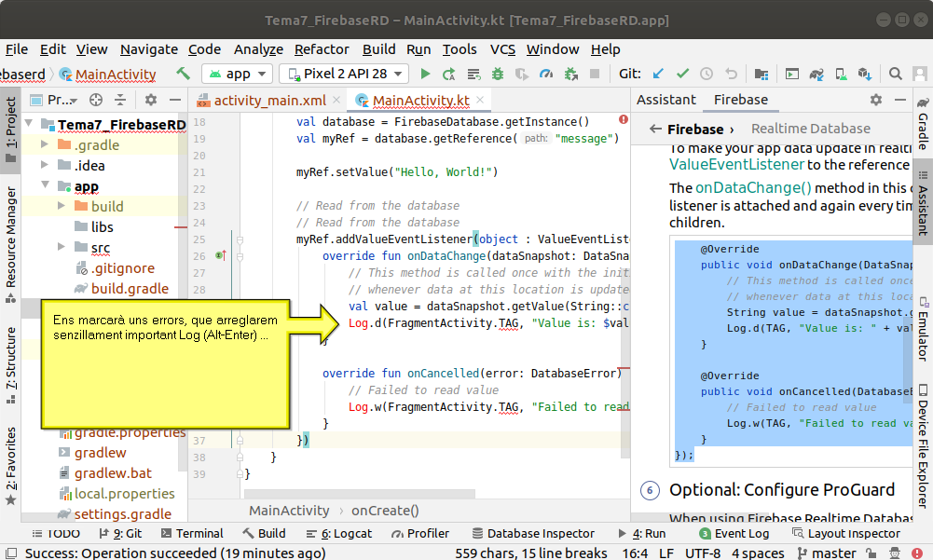This screenshot has height=560, width=933.
Task: Click the lock icon in status bar
Action: click(871, 553)
